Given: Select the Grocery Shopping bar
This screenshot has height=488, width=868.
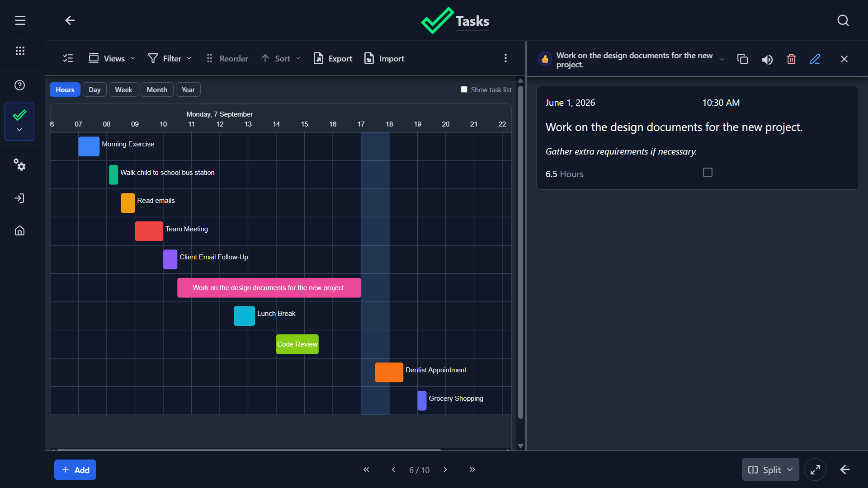Looking at the screenshot, I should [x=422, y=401].
